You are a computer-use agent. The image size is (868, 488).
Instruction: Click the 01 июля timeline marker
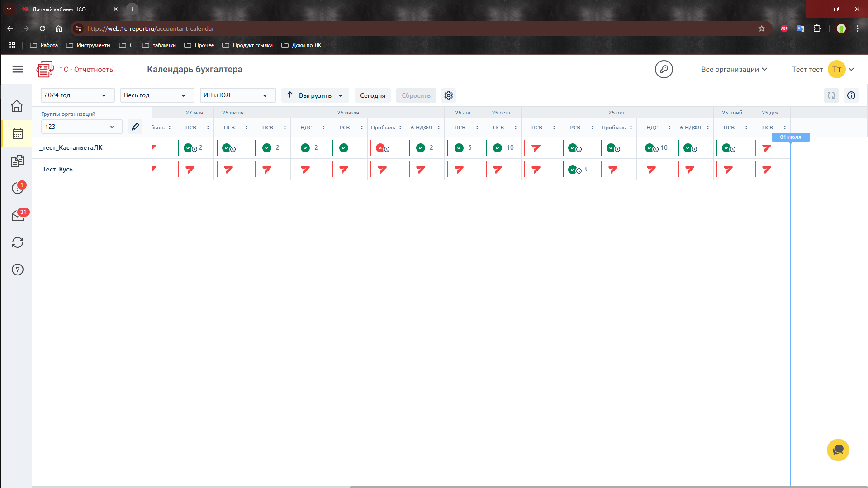click(x=790, y=137)
